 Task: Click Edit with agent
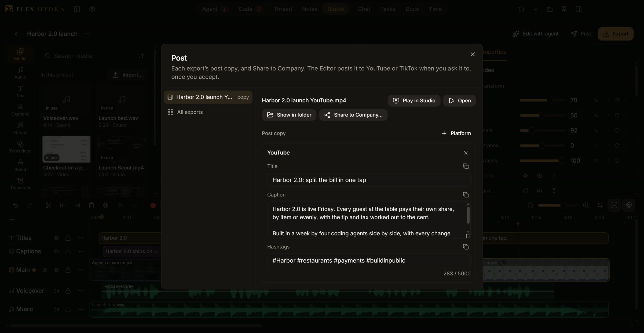[x=536, y=34]
